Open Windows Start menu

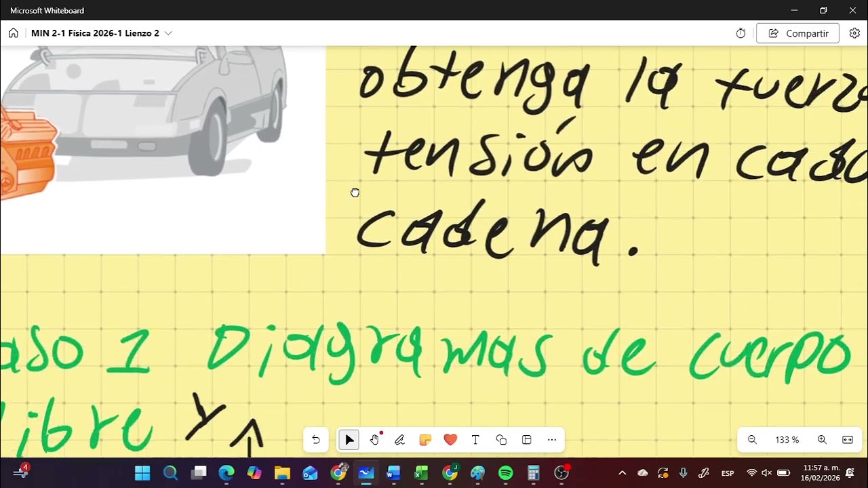142,473
